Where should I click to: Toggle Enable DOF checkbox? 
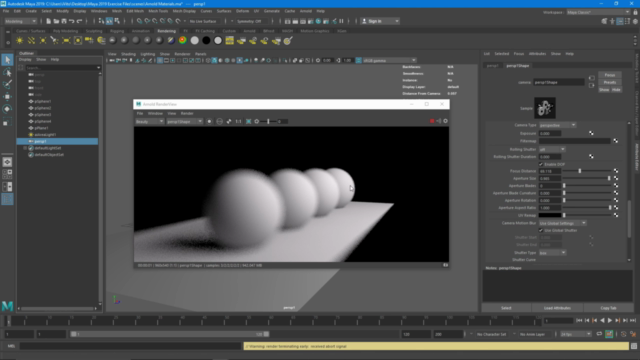click(x=541, y=164)
